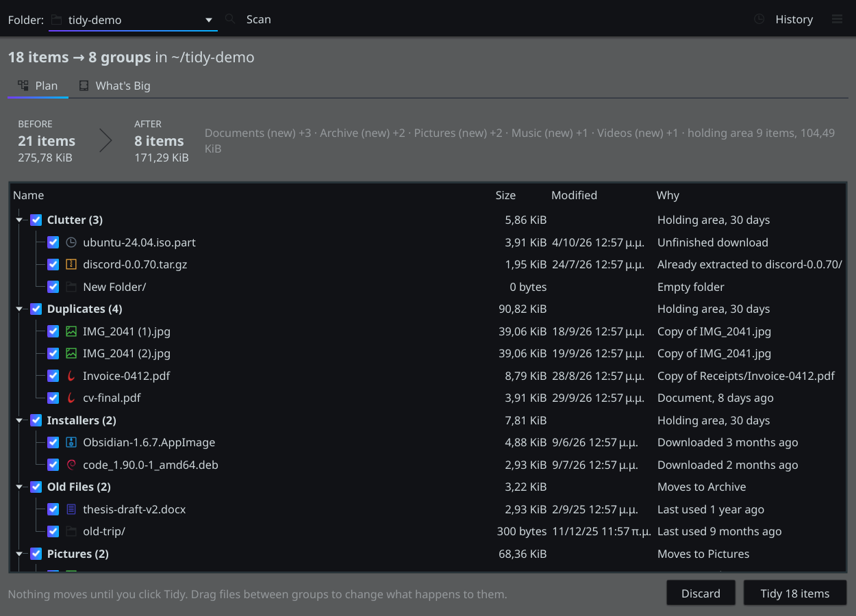Switch to the What's Big tab
This screenshot has width=856, height=616.
pyautogui.click(x=114, y=86)
